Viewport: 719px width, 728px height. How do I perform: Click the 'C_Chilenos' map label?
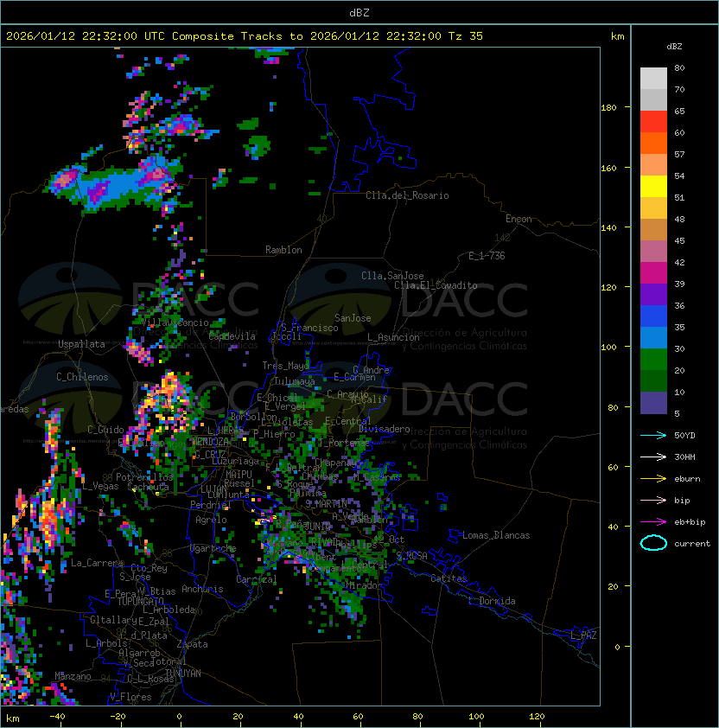point(82,377)
